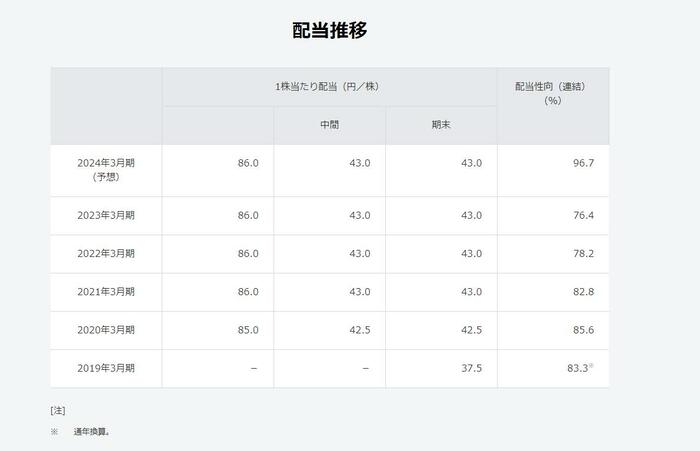Click the 78.2 payout ratio value

[x=583, y=254]
